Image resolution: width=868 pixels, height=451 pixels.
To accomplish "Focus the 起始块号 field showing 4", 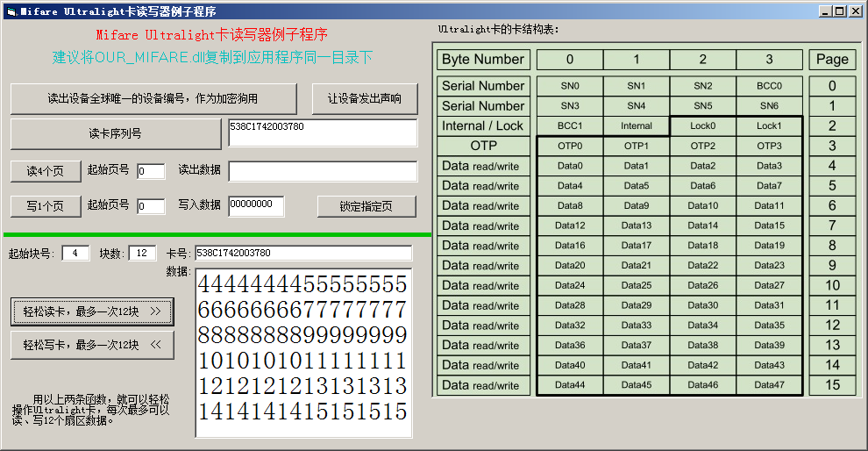I will (75, 254).
